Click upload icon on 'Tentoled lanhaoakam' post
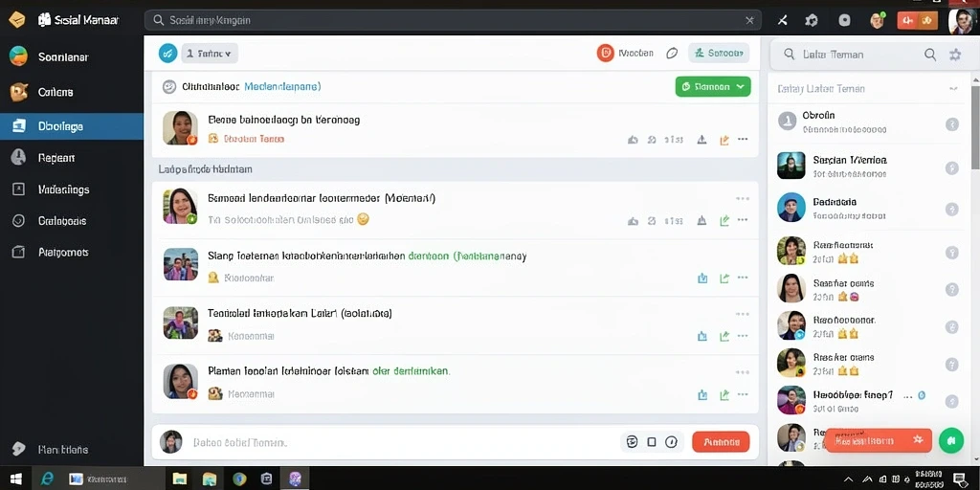 pos(702,336)
